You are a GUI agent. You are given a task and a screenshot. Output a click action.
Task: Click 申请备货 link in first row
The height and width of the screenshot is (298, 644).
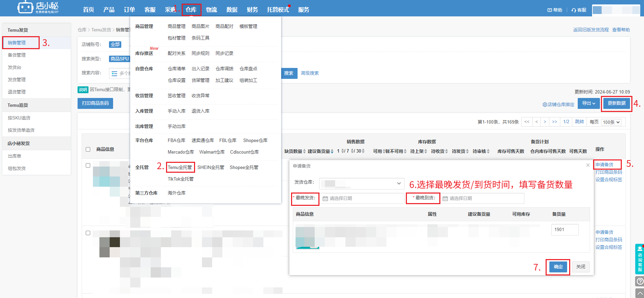[604, 165]
